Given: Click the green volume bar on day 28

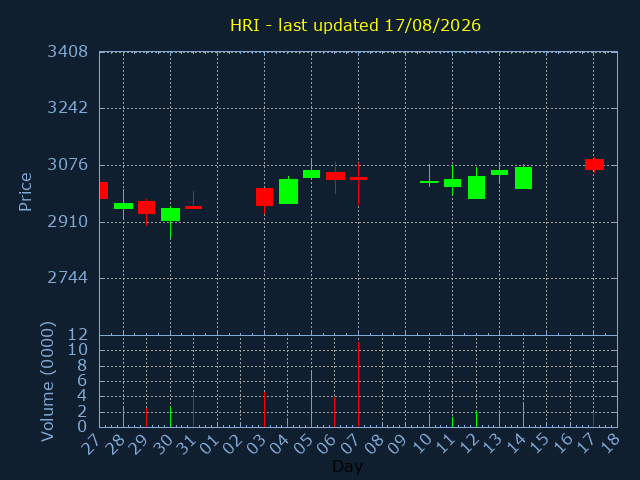Looking at the screenshot, I should (123, 417).
